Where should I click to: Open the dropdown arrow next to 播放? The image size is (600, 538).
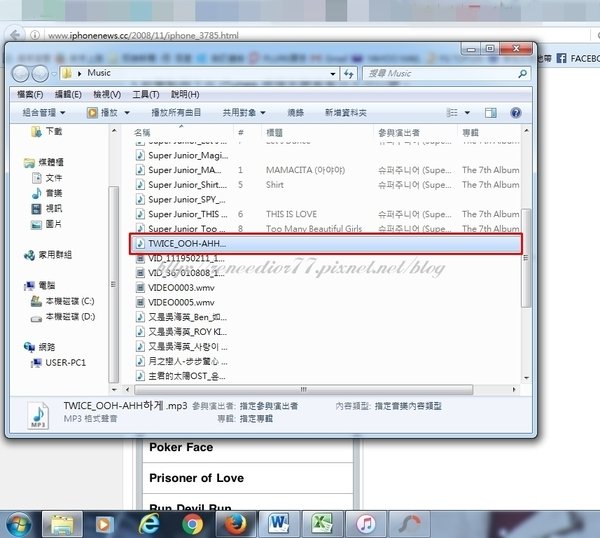(127, 113)
